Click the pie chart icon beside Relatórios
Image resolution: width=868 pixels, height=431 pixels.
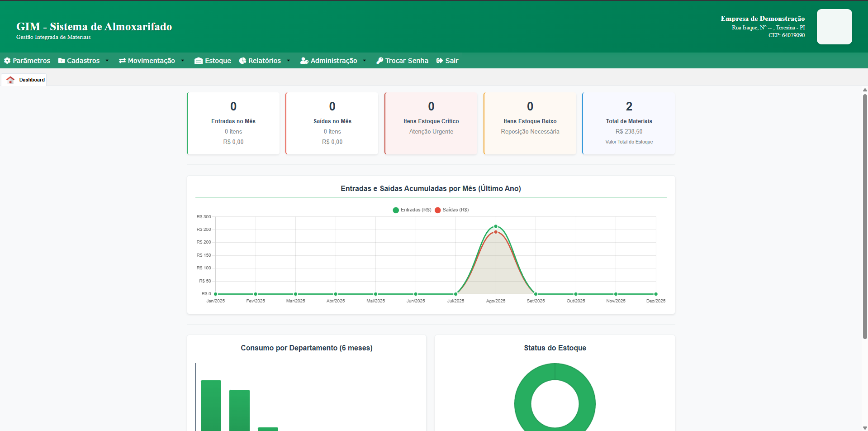point(243,61)
